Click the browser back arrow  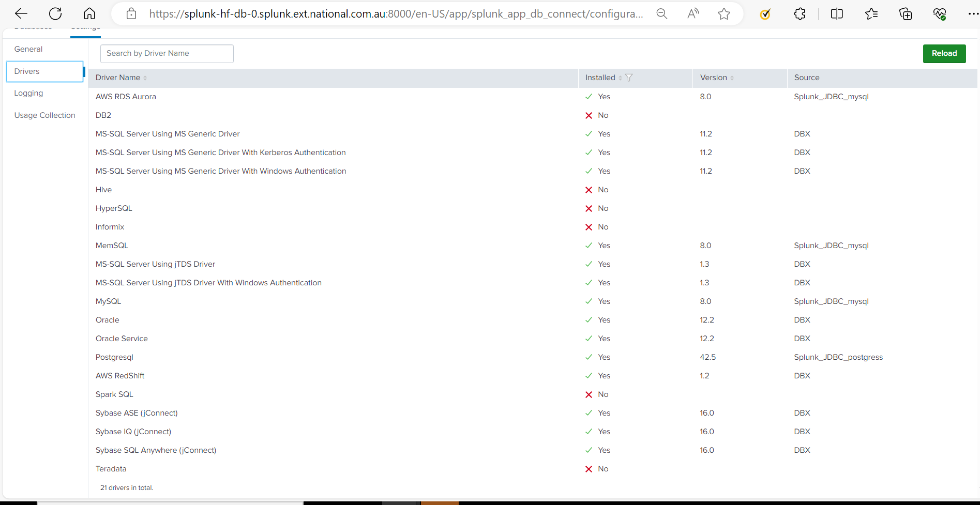click(x=20, y=13)
